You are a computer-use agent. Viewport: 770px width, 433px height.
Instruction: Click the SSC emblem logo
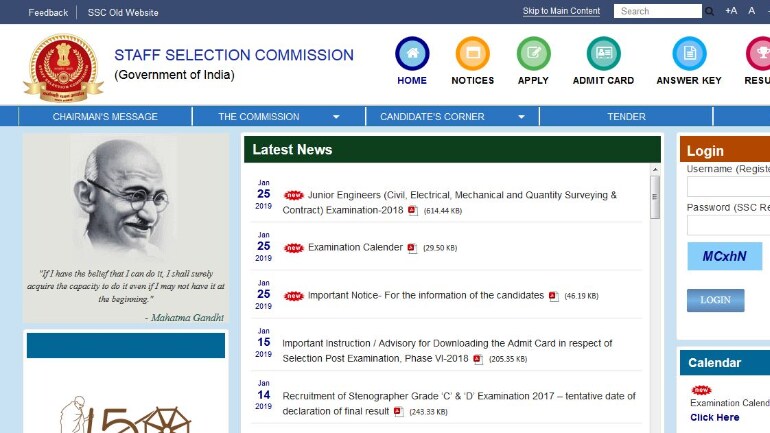63,66
